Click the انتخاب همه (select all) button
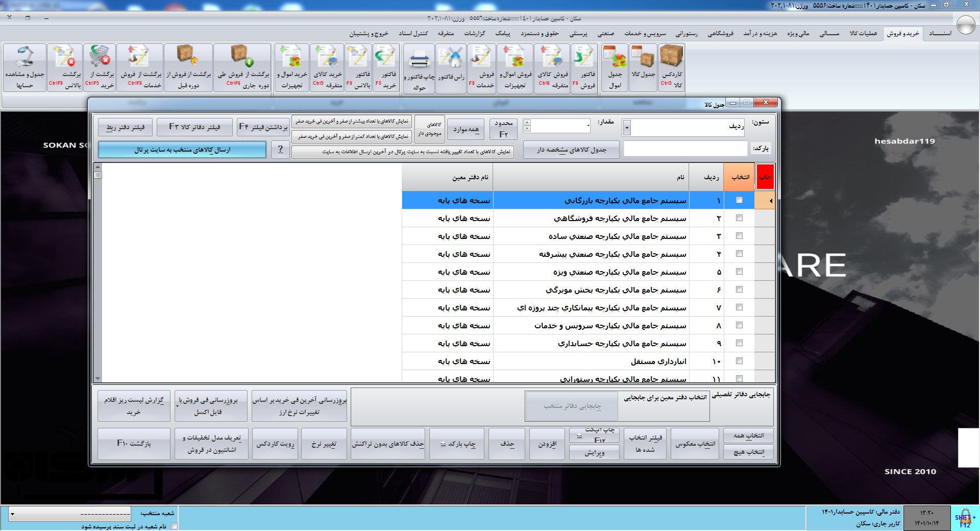Viewport: 980px width, 531px height. point(748,436)
